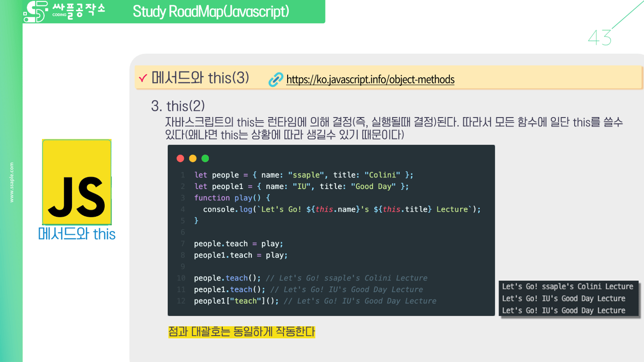Click the yellow traffic light dot

coord(192,158)
